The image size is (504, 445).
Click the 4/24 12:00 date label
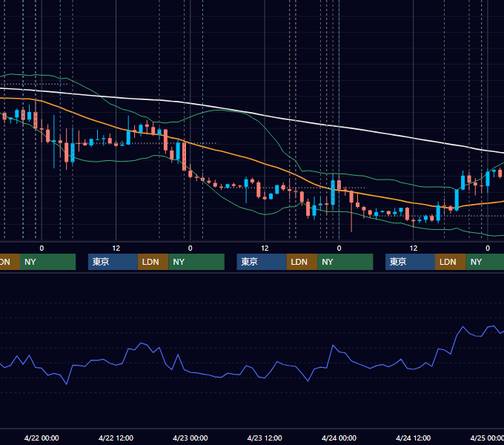[x=413, y=438]
